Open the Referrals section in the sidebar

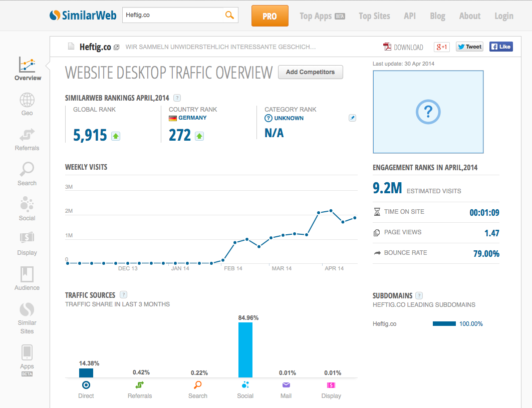tap(27, 139)
